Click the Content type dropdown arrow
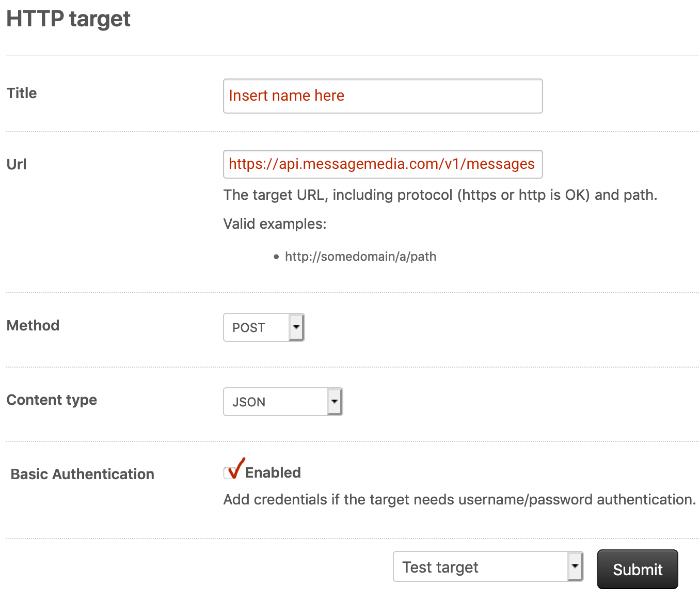Screen dimensions: 700x601 tap(335, 401)
